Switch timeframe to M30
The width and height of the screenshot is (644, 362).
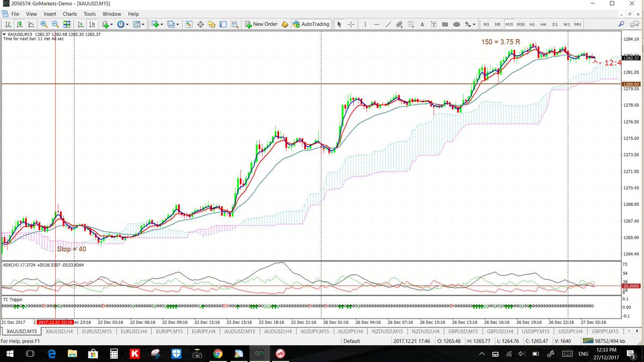pos(521,24)
